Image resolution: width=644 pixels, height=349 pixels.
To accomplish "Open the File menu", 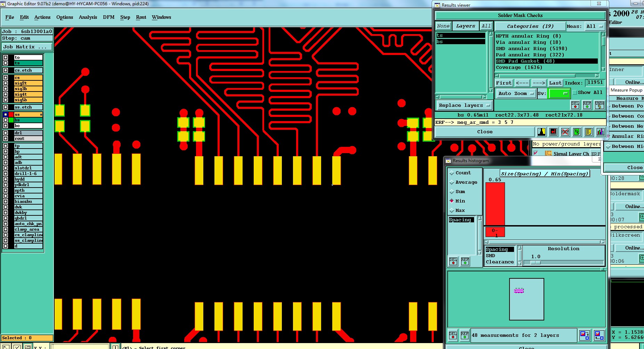I will coord(10,17).
